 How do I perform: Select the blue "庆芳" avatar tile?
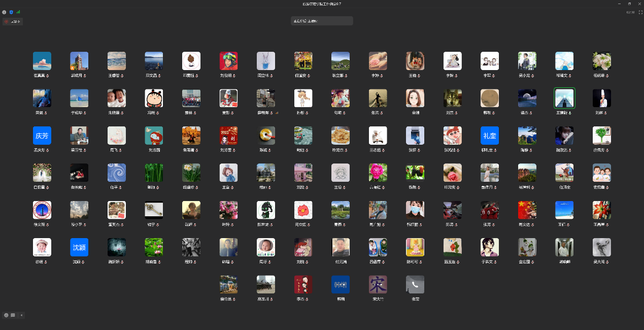pos(42,136)
